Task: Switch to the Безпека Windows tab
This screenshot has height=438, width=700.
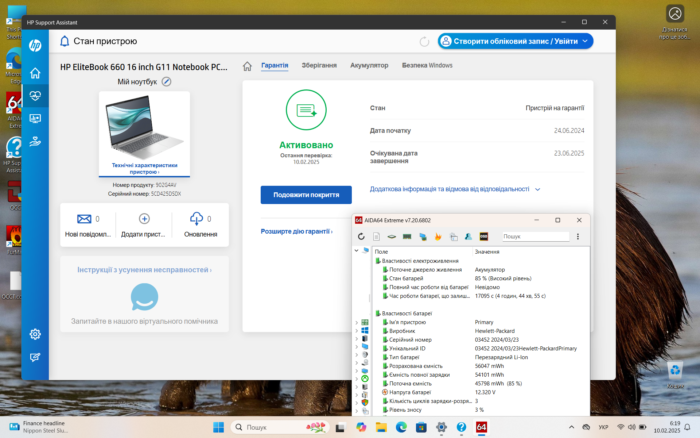Action: click(x=427, y=66)
